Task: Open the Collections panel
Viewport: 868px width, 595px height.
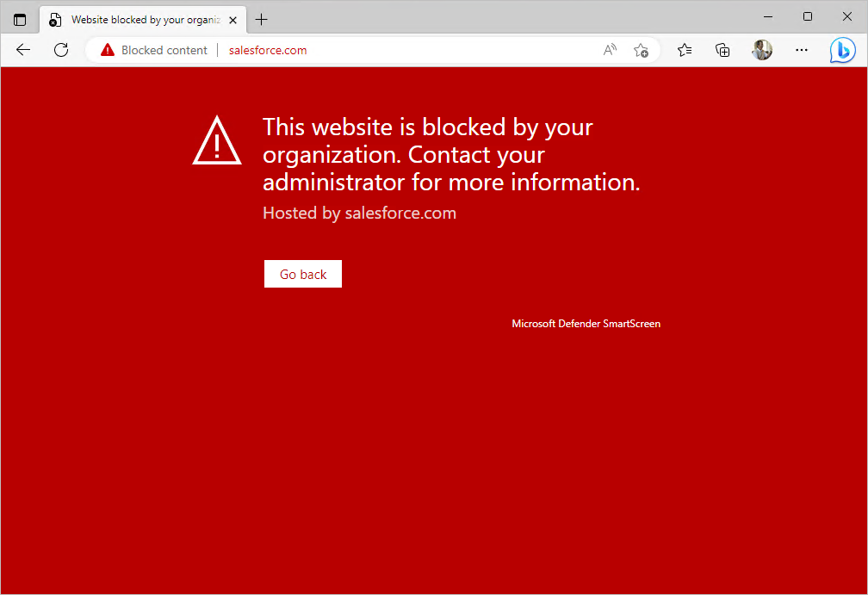Action: pos(722,50)
